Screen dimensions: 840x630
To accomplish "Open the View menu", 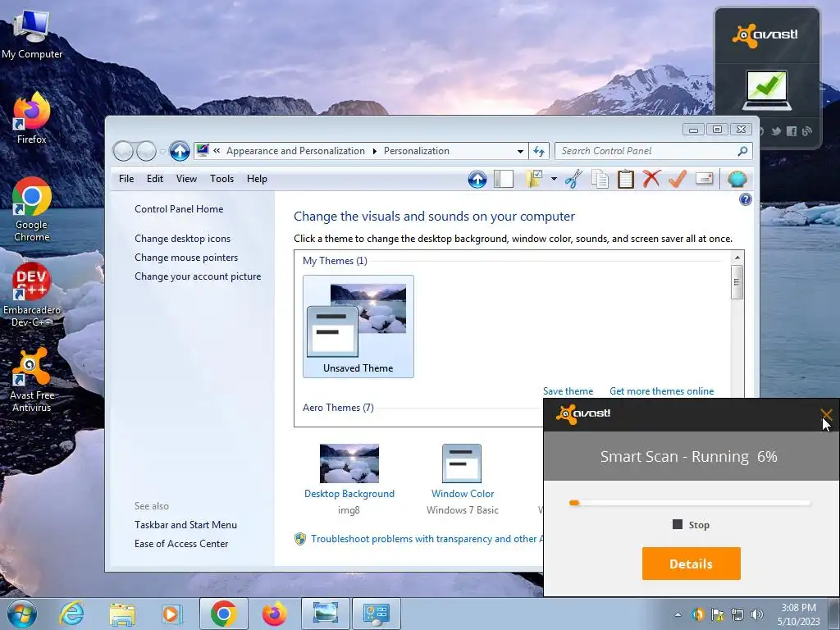I will pos(186,179).
